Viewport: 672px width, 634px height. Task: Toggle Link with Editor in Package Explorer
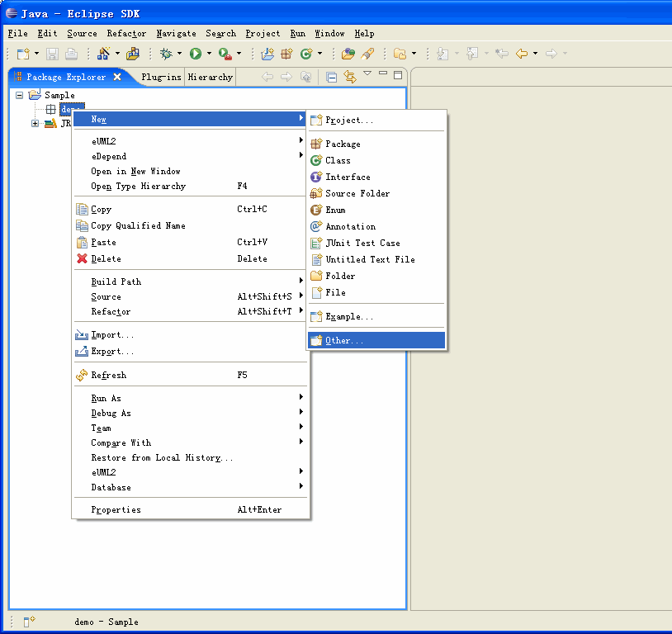(350, 77)
